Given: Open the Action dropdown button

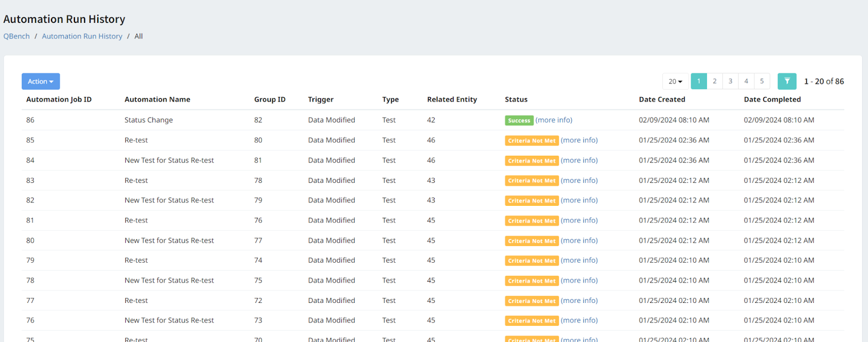Looking at the screenshot, I should 41,81.
